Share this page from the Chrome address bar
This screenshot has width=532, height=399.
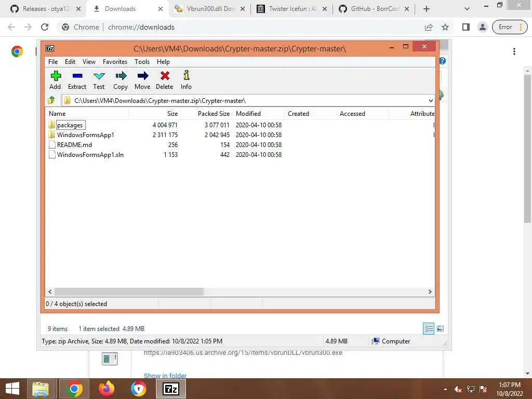(x=429, y=27)
